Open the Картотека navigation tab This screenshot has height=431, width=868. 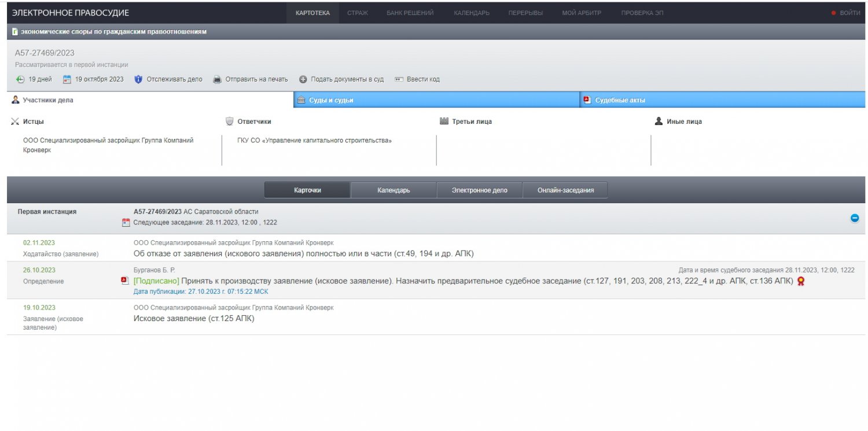tap(312, 13)
